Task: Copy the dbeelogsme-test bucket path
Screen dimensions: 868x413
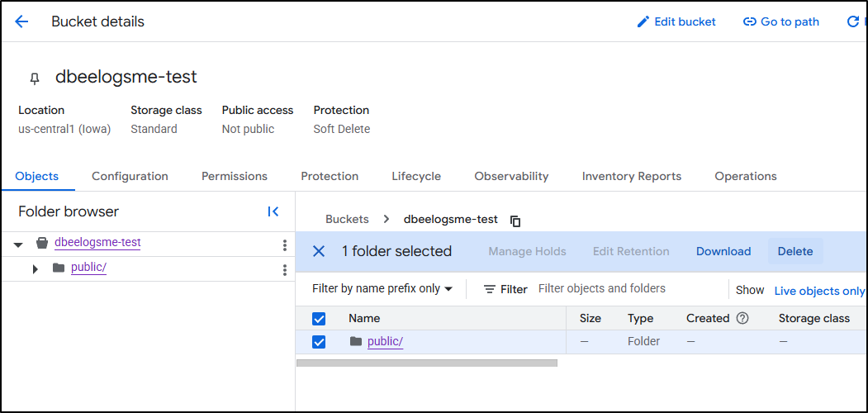Action: pos(515,221)
